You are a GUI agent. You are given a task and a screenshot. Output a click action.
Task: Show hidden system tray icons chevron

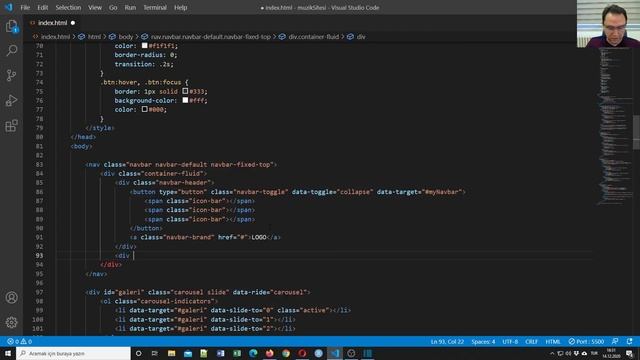552,353
